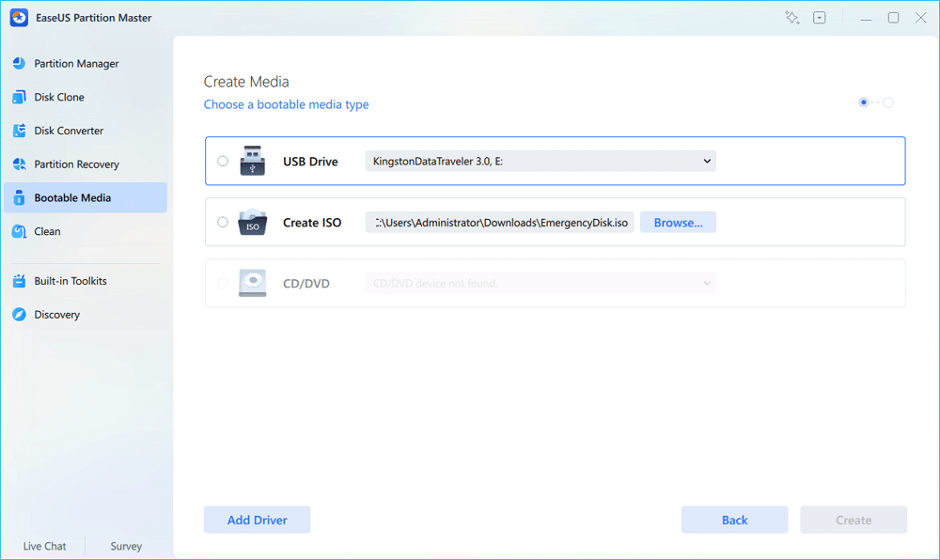The image size is (940, 560).
Task: Click the sparkle feedback icon in title bar
Action: point(791,17)
